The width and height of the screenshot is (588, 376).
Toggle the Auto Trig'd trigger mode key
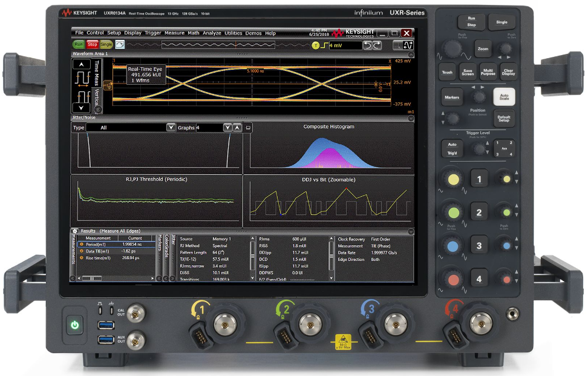(x=452, y=148)
